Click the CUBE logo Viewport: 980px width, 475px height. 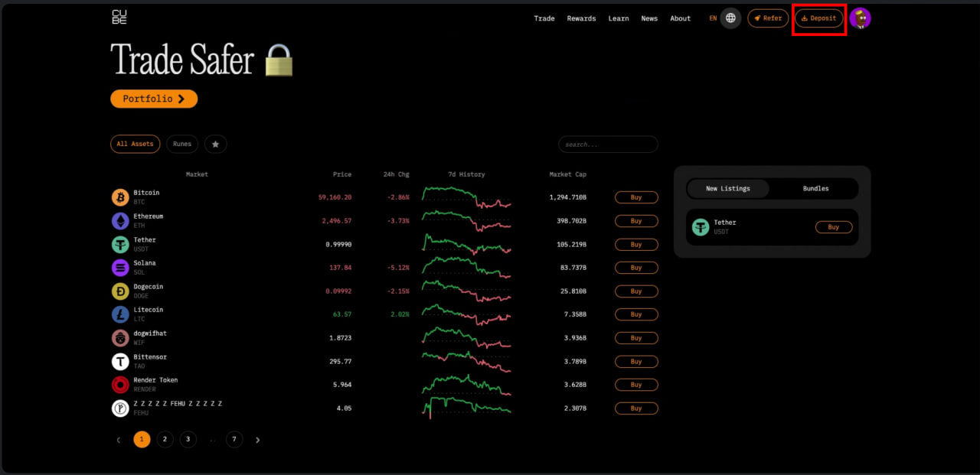point(119,18)
